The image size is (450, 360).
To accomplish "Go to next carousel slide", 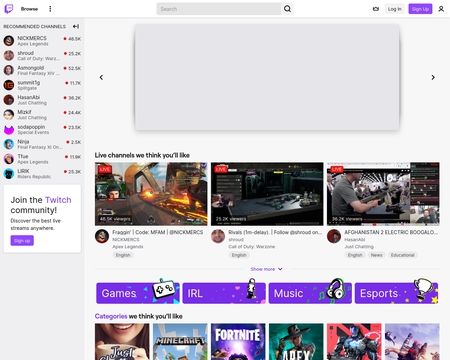I will [433, 77].
